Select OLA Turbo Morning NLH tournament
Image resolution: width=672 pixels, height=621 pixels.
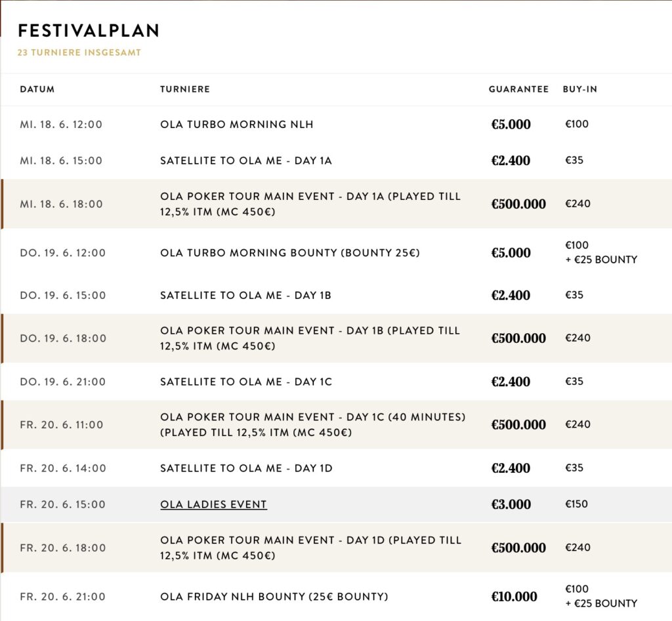coord(236,124)
